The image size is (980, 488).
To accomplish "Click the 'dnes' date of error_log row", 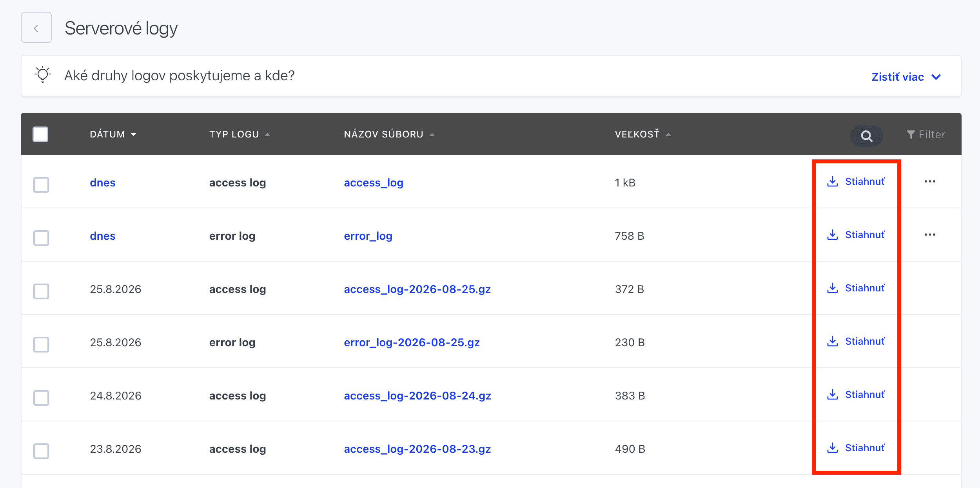I will point(102,236).
